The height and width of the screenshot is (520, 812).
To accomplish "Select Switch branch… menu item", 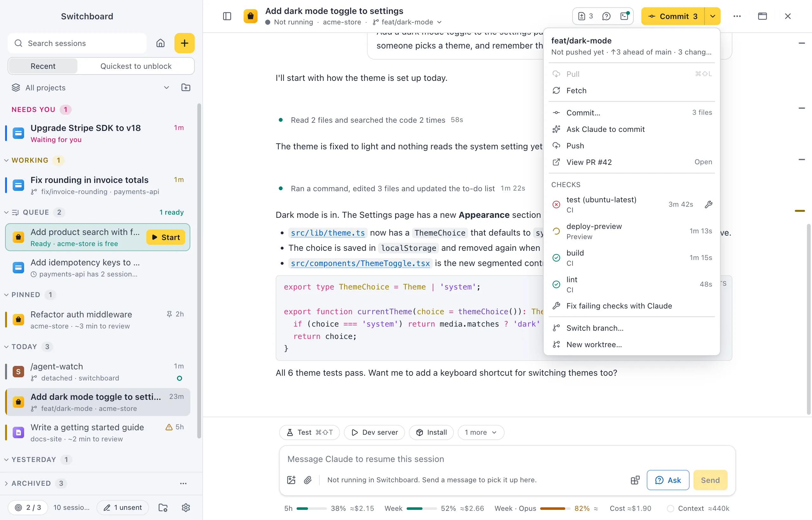I will [x=632, y=328].
